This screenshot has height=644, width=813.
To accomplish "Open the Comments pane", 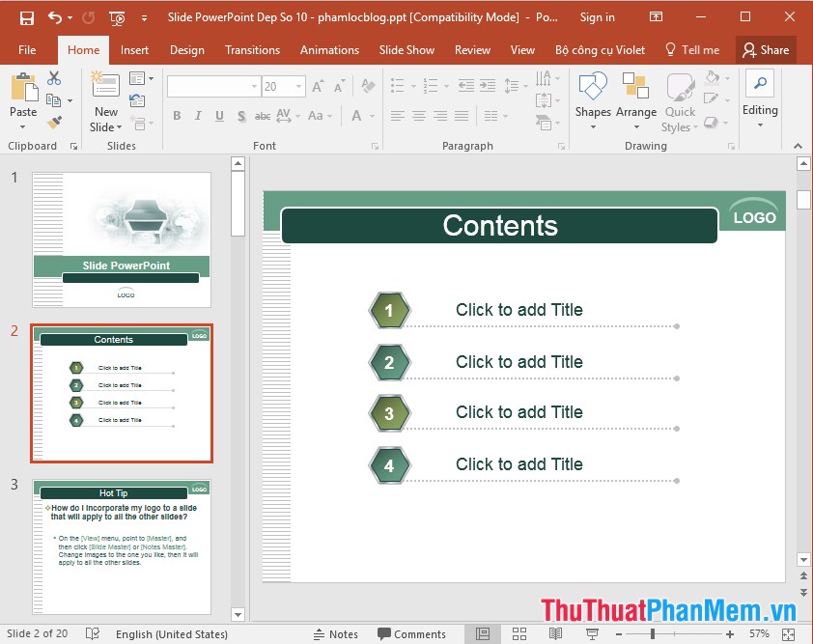I will click(x=413, y=633).
